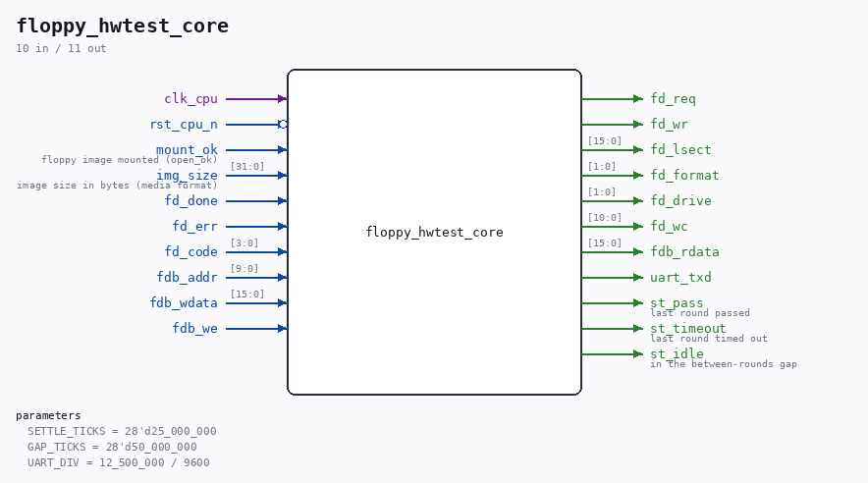
Task: Click the central floppy_hwtest_core block label
Action: tap(435, 233)
